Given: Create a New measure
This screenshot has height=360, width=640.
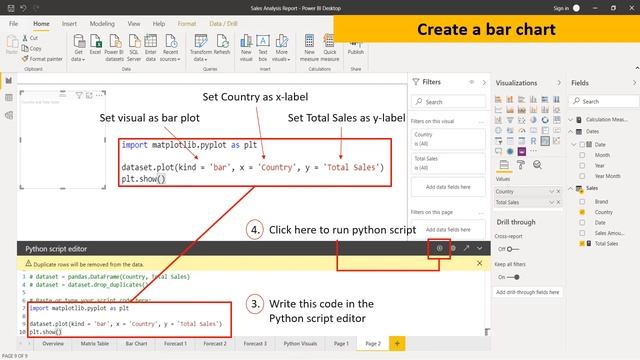Looking at the screenshot, I should 309,48.
